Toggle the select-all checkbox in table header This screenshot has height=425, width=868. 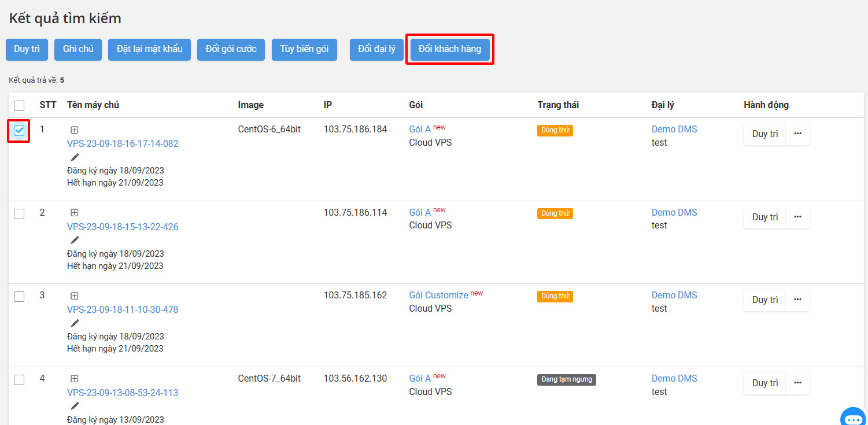(19, 106)
